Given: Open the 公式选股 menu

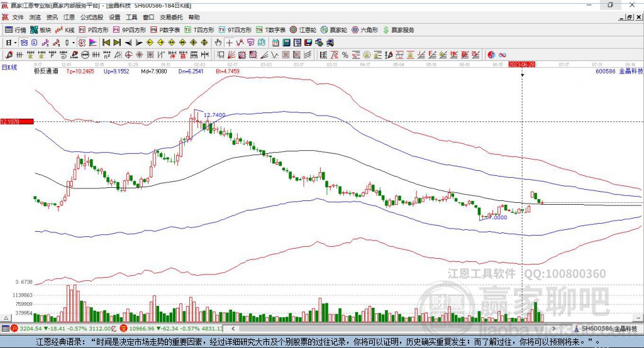Looking at the screenshot, I should [x=92, y=17].
